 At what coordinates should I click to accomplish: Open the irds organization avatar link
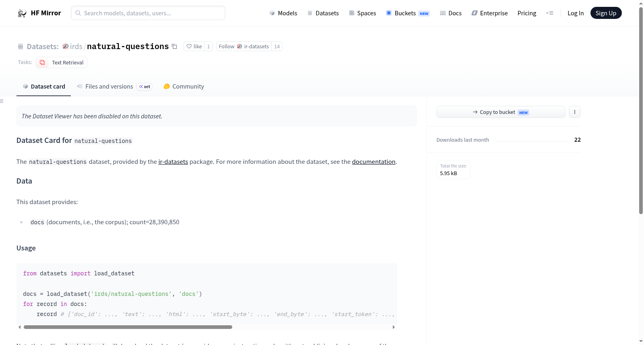click(66, 46)
